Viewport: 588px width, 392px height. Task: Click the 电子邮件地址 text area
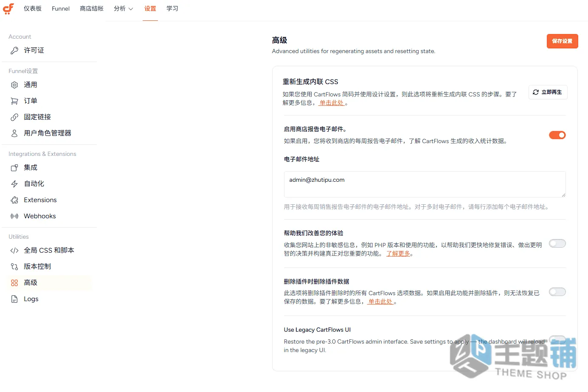point(425,184)
